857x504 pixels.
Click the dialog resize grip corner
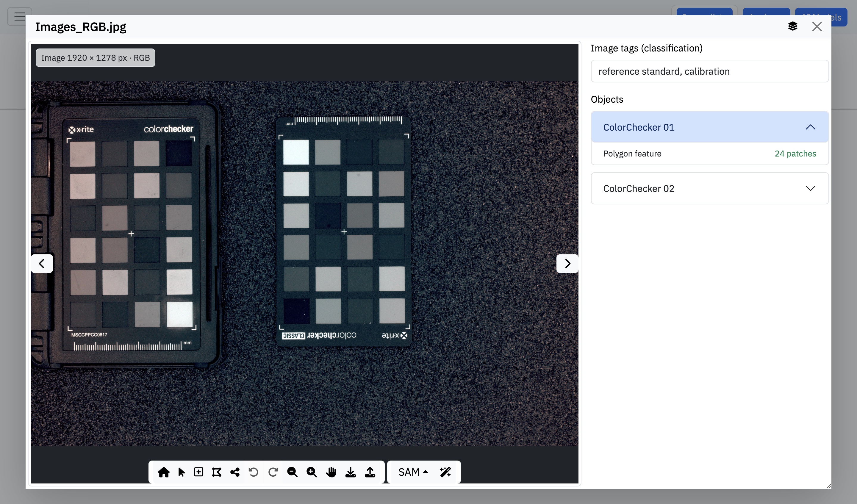pos(828,486)
